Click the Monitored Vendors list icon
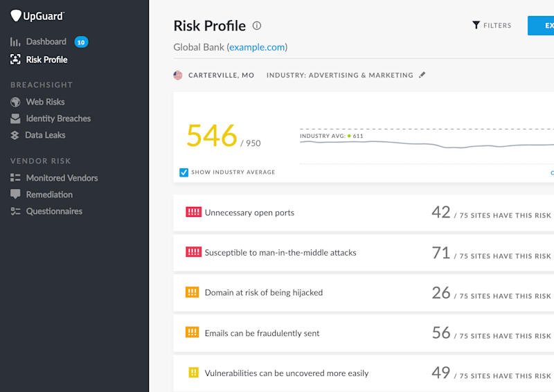 [15, 177]
